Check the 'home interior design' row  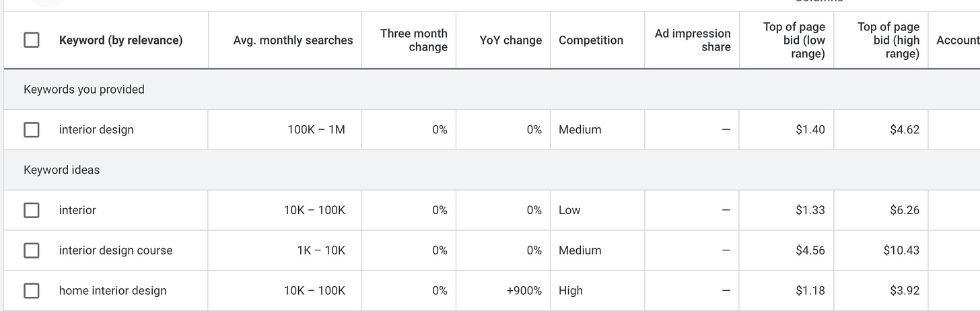pos(32,291)
